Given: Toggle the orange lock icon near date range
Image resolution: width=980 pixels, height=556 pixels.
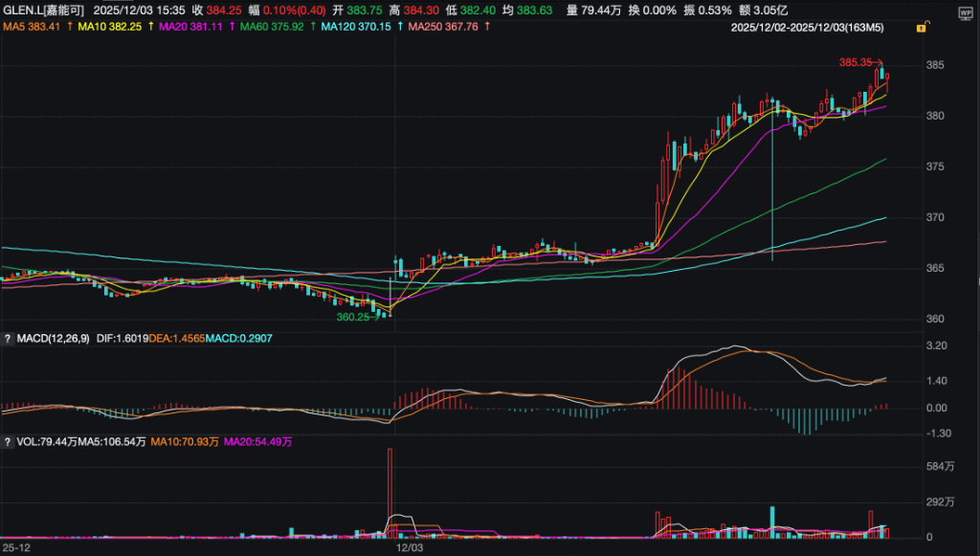Looking at the screenshot, I should [x=921, y=29].
